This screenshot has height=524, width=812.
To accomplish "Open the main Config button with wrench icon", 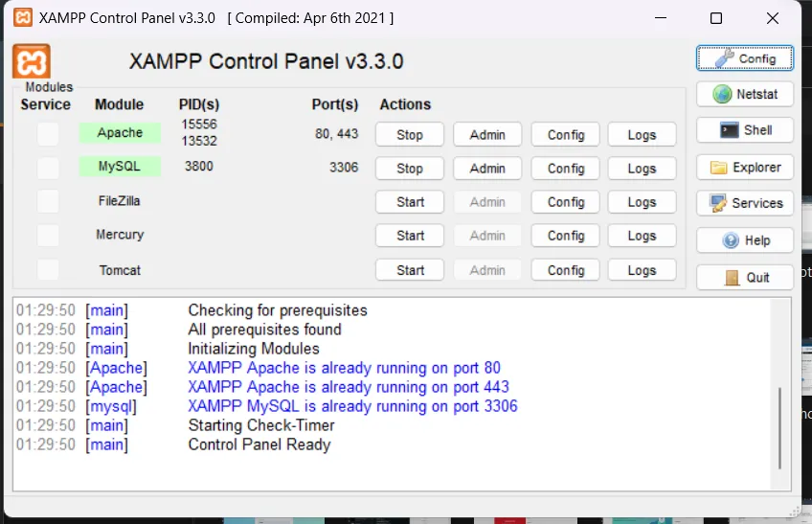I will tap(745, 58).
